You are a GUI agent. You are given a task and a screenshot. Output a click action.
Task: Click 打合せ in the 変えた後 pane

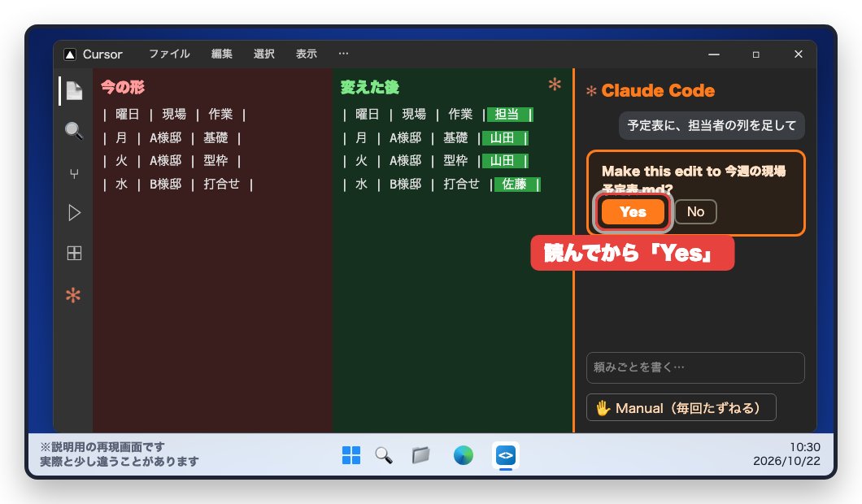pyautogui.click(x=461, y=184)
